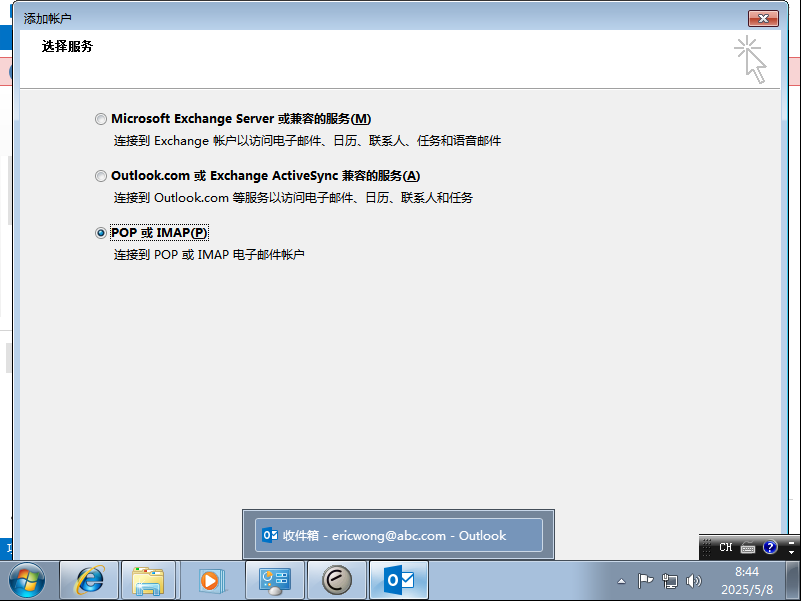Switch the CH input language indicator

click(x=725, y=547)
